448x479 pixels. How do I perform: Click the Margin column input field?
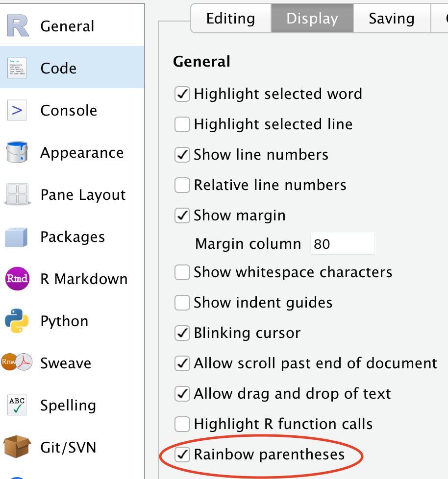(x=342, y=244)
